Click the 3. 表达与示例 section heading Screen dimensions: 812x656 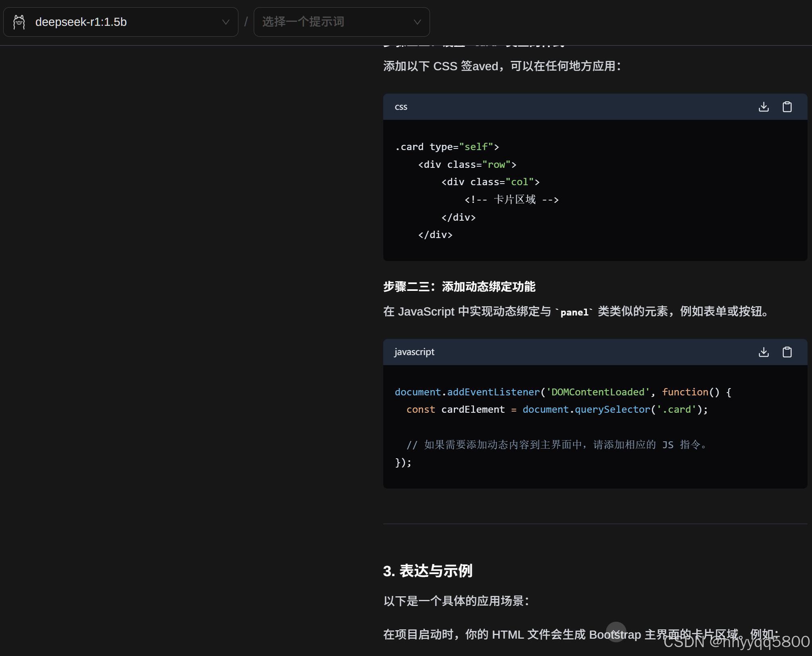point(428,571)
